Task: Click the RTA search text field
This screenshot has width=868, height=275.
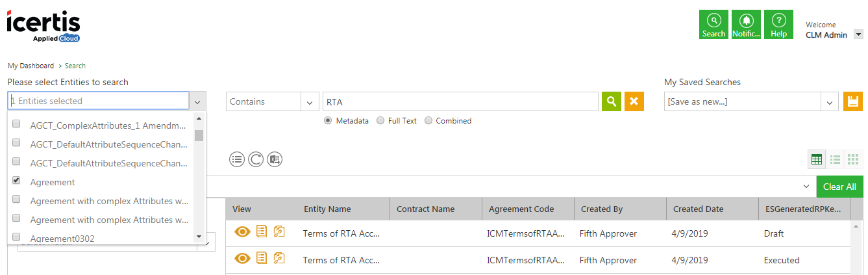Action: 460,101
